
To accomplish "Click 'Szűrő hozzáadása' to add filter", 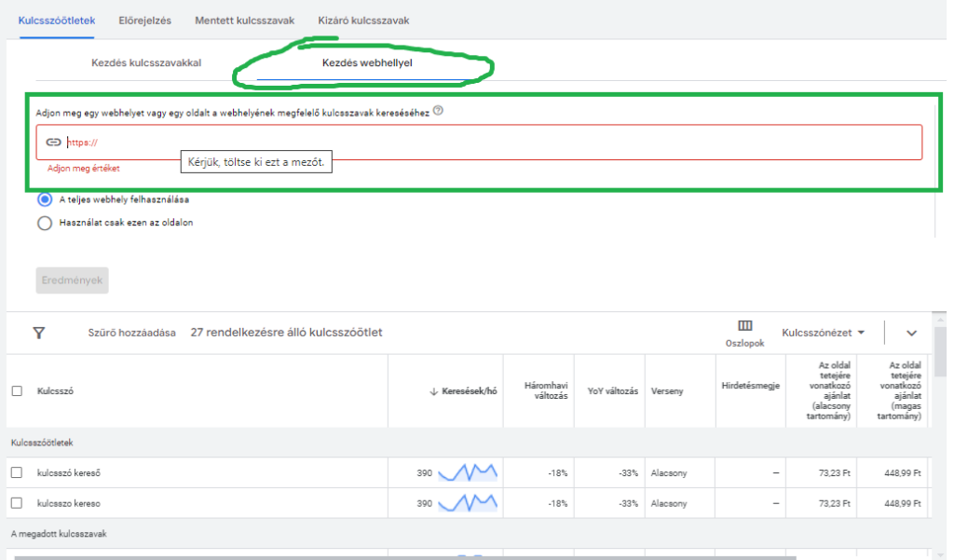I will (131, 333).
